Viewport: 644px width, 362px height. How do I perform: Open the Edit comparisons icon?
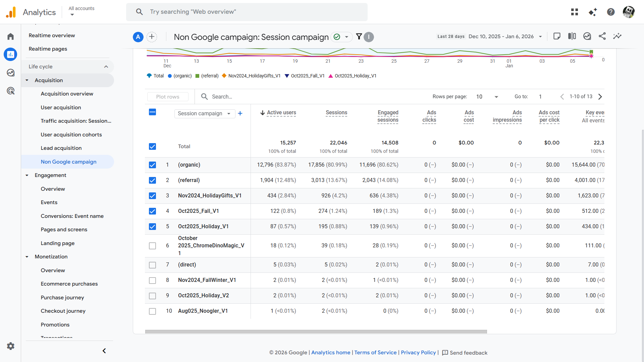tap(572, 36)
